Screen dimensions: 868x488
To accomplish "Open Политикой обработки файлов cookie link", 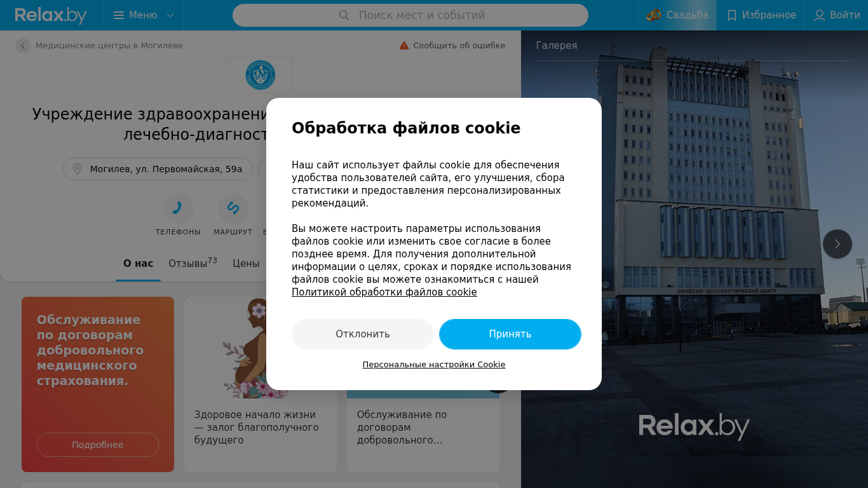I will tap(384, 292).
